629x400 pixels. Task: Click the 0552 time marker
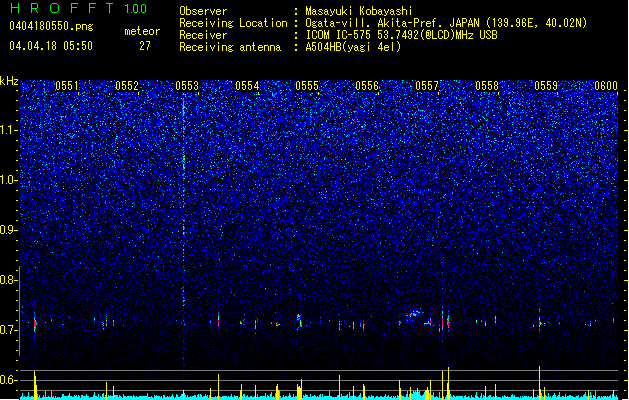[127, 86]
